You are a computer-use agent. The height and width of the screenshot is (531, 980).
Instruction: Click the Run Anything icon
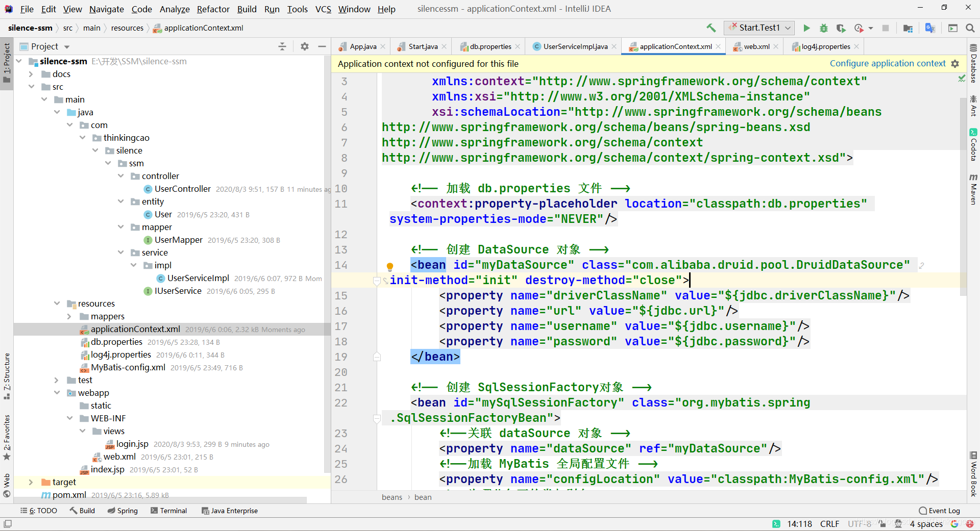[x=953, y=28]
